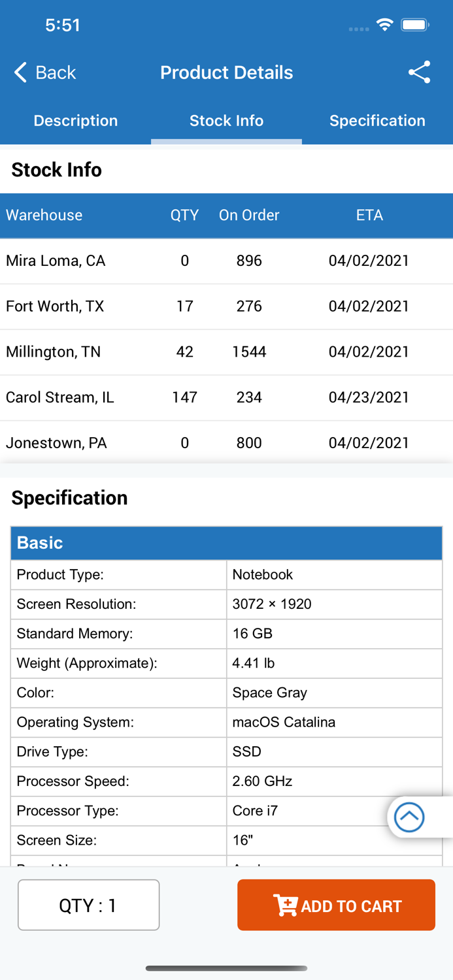The image size is (453, 980).
Task: Tap the up arrow inside the floating circle button
Action: (x=409, y=817)
